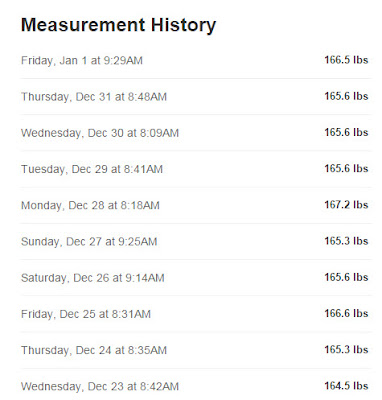382x400 pixels.
Task: Open the Friday, Jan 1 measurement entry
Action: click(196, 60)
